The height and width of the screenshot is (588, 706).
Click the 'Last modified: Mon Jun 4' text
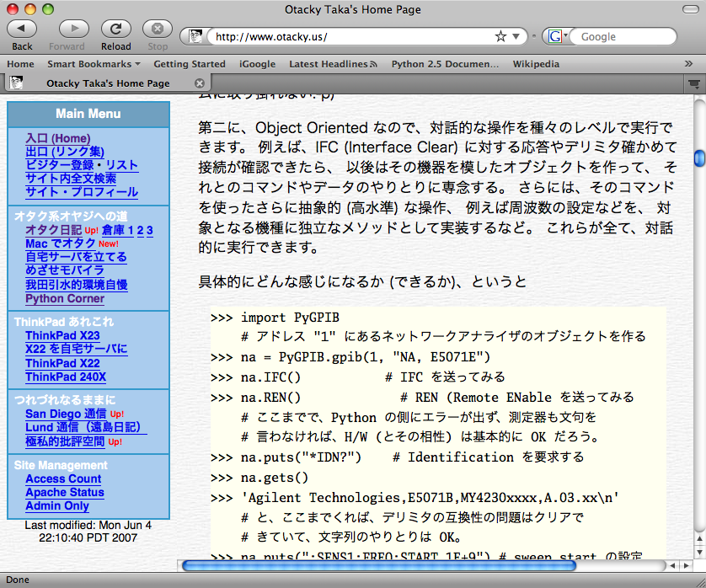pyautogui.click(x=88, y=525)
